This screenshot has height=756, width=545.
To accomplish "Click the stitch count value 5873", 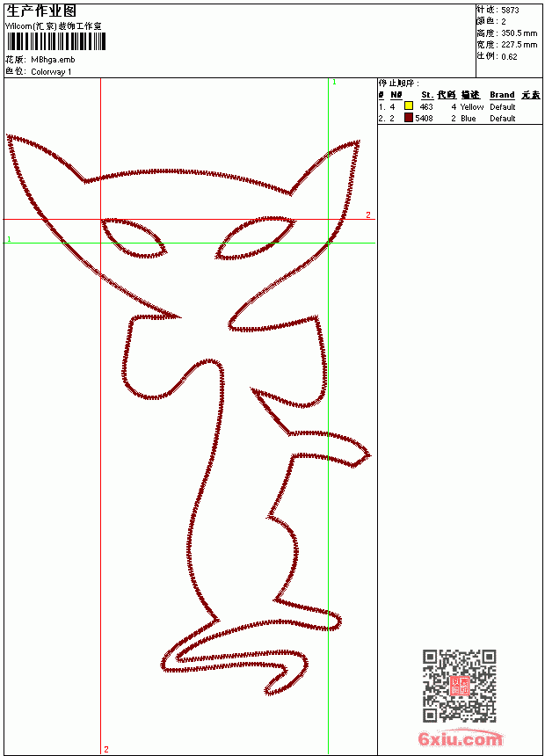I will click(x=510, y=10).
